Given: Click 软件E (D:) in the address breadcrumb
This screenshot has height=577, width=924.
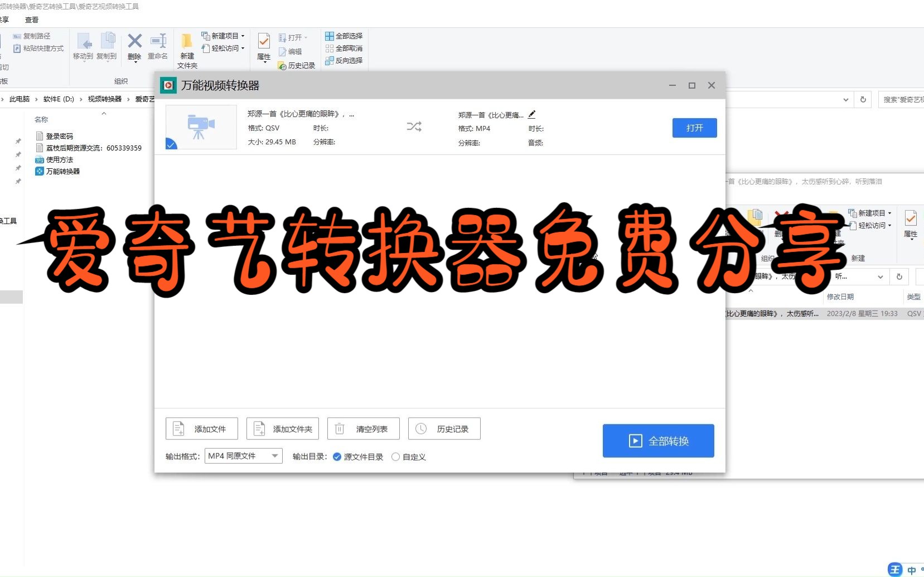Looking at the screenshot, I should coord(59,99).
